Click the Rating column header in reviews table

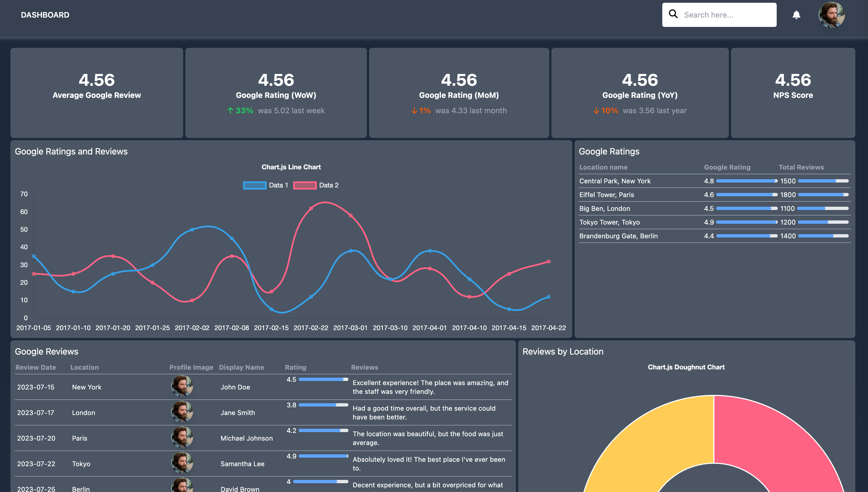coord(296,367)
